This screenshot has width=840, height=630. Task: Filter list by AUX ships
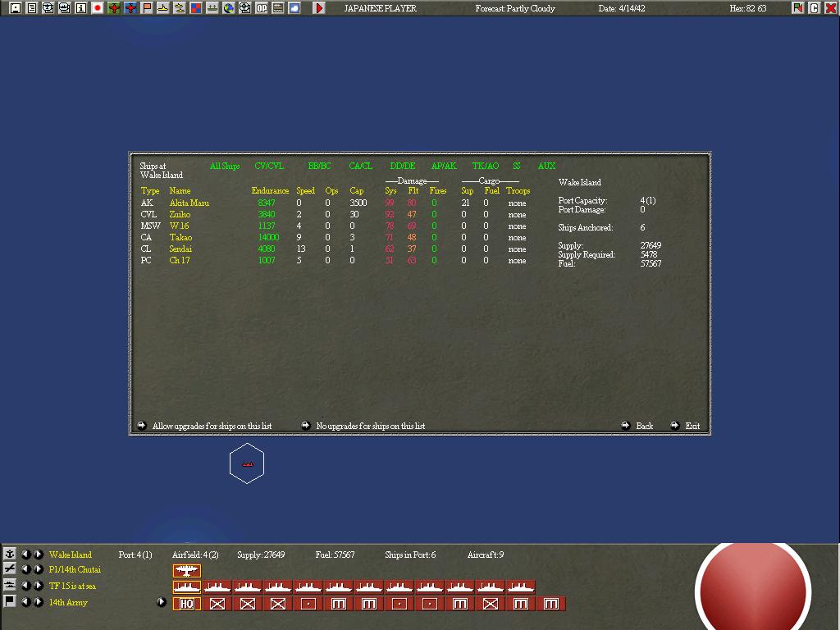tap(546, 166)
